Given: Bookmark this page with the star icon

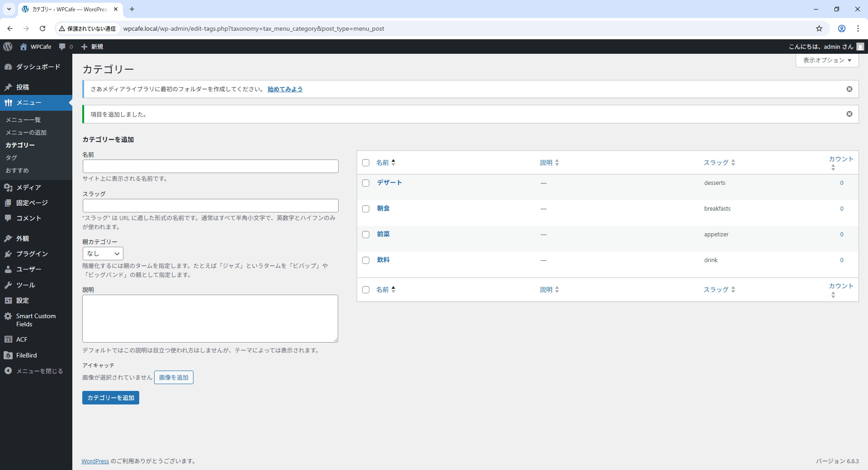Looking at the screenshot, I should click(x=819, y=28).
